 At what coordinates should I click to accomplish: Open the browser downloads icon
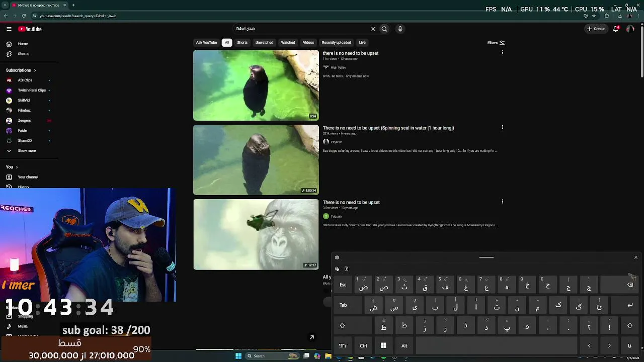click(619, 16)
